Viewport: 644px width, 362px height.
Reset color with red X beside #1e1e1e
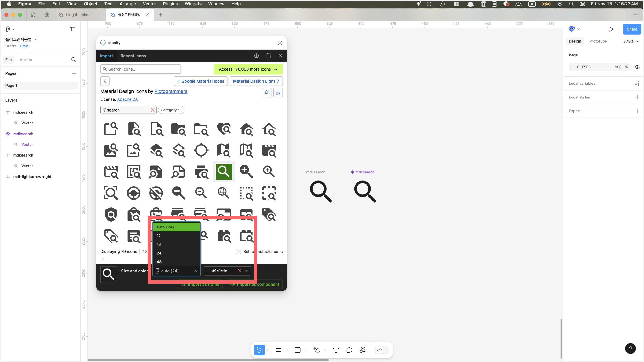pyautogui.click(x=239, y=271)
